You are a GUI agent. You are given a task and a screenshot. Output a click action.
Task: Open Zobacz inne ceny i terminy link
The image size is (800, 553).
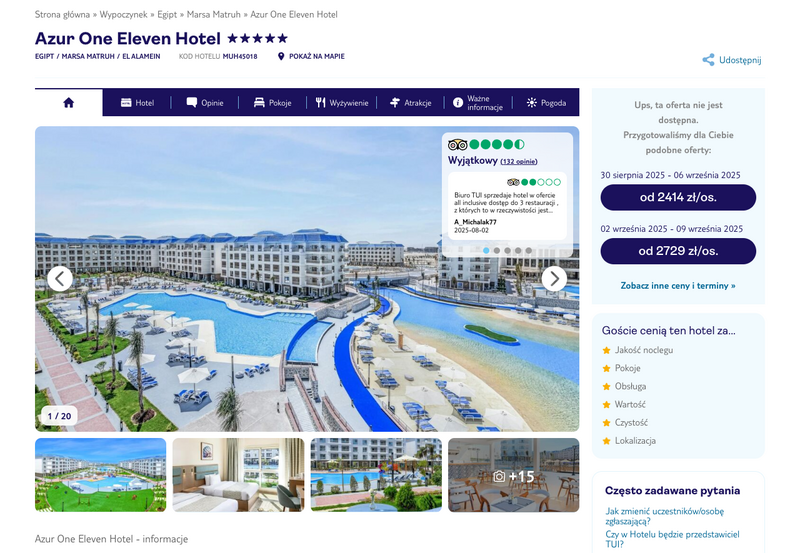[678, 286]
